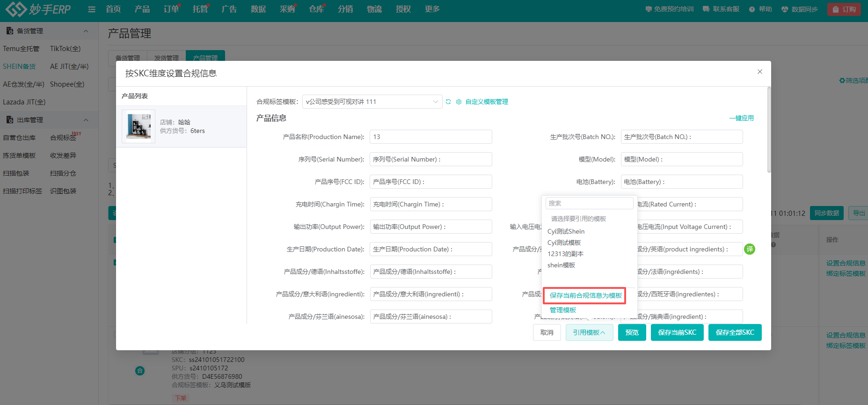The height and width of the screenshot is (405, 868).
Task: Click the 产品名称 input field
Action: click(x=430, y=137)
